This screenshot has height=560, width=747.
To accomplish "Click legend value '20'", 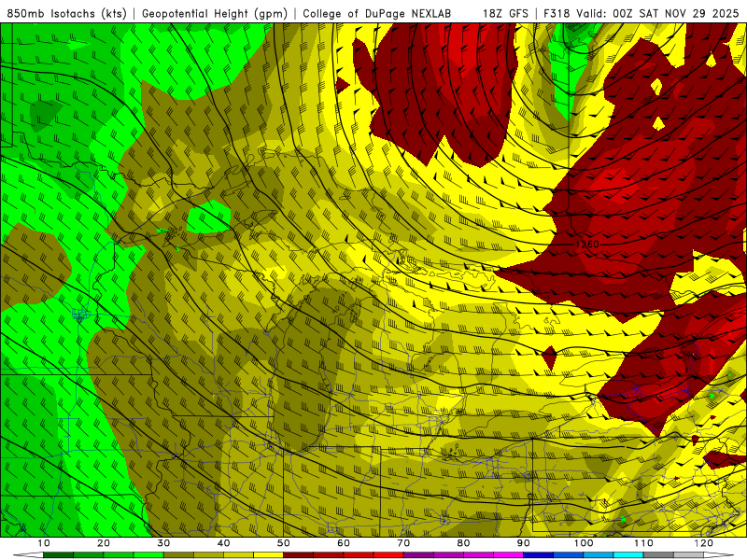I will 104,543.
